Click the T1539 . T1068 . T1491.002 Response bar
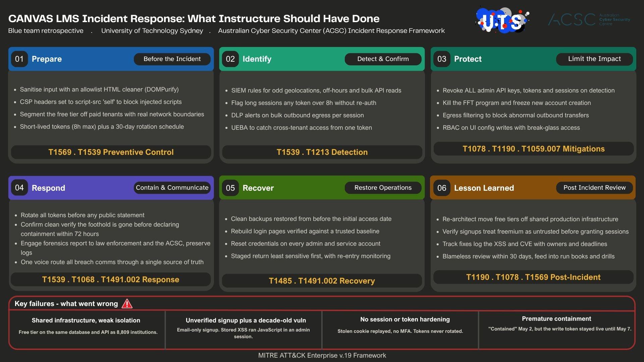The width and height of the screenshot is (644, 362). [111, 280]
